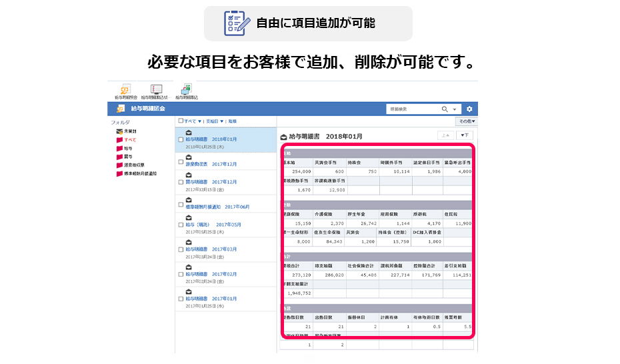Viewport: 620px width, 364px height.
Task: Open the 給与明細取込状… monitor toolbar icon
Action: click(x=156, y=89)
